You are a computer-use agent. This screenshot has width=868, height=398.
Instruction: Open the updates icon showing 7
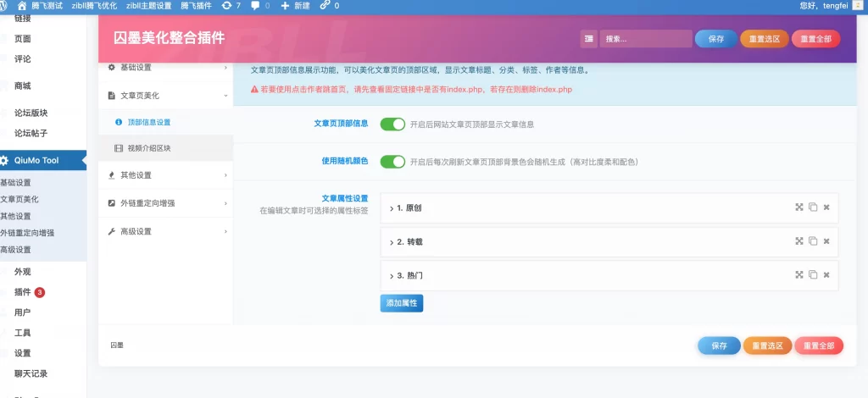pos(225,6)
